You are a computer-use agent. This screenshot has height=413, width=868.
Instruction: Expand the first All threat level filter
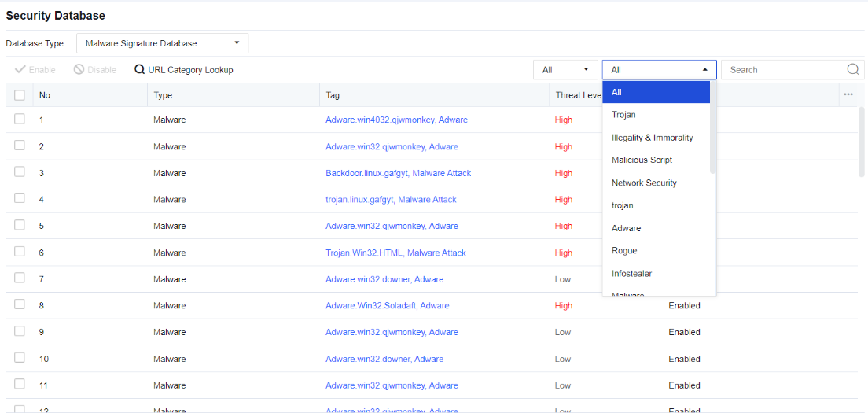(565, 70)
